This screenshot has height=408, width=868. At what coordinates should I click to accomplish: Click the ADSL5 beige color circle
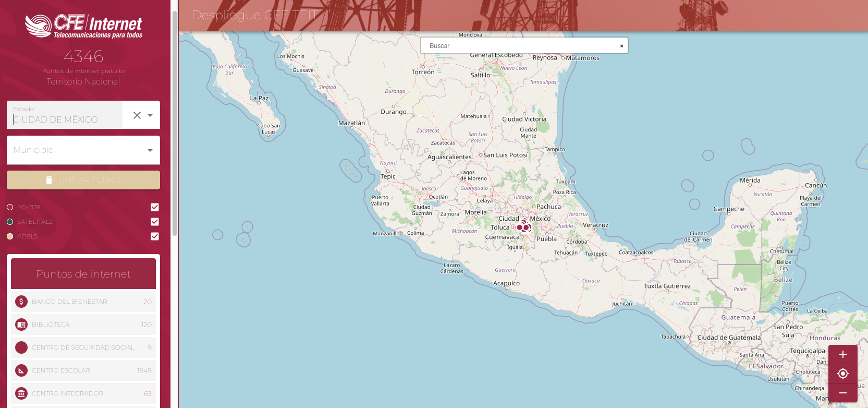(10, 236)
